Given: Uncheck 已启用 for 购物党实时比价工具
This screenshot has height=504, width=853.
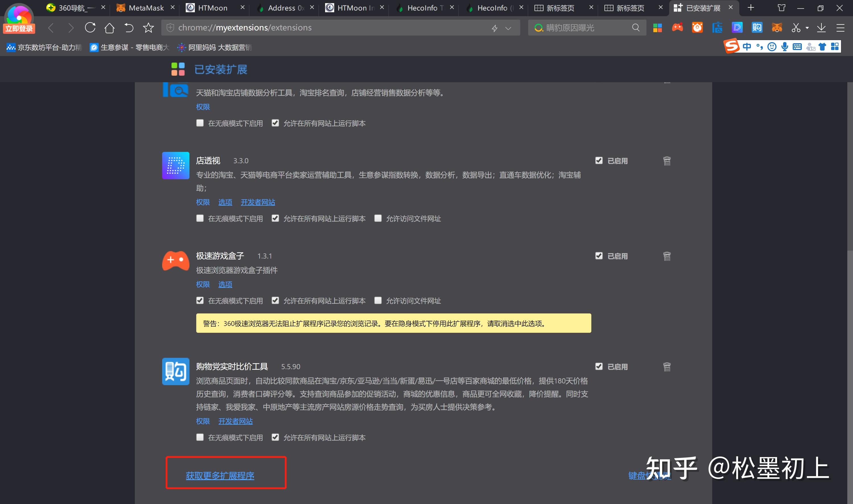Looking at the screenshot, I should point(599,366).
